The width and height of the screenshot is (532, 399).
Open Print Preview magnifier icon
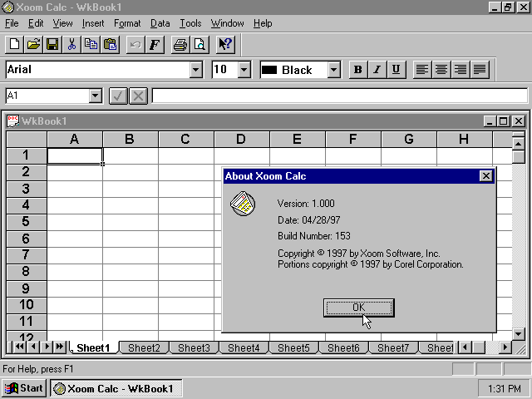click(199, 44)
